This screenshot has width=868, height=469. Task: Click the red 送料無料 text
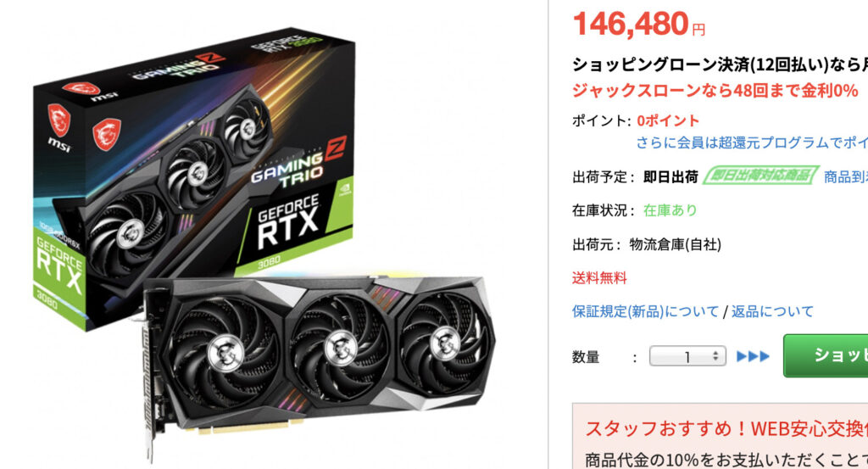tap(599, 278)
